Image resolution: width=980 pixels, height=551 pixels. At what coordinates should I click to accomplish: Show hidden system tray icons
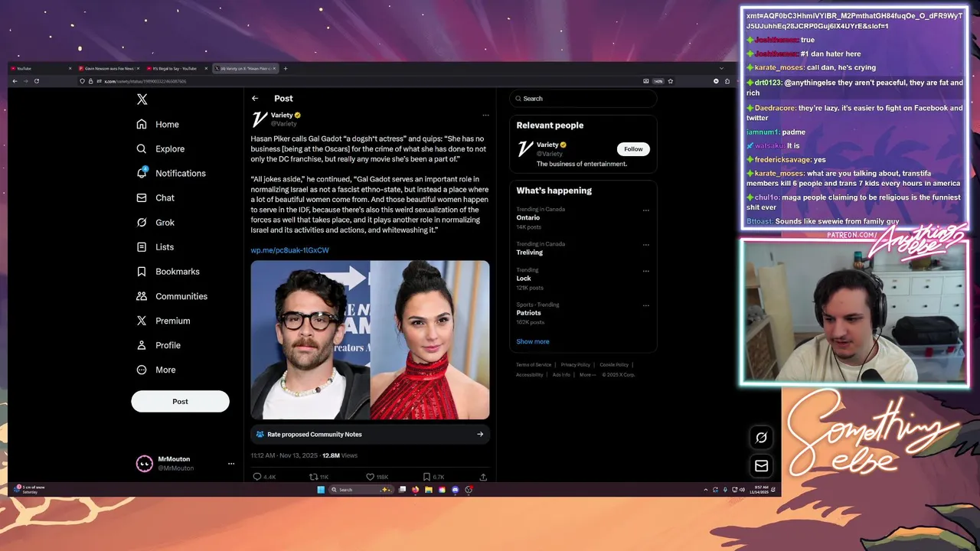pos(706,490)
